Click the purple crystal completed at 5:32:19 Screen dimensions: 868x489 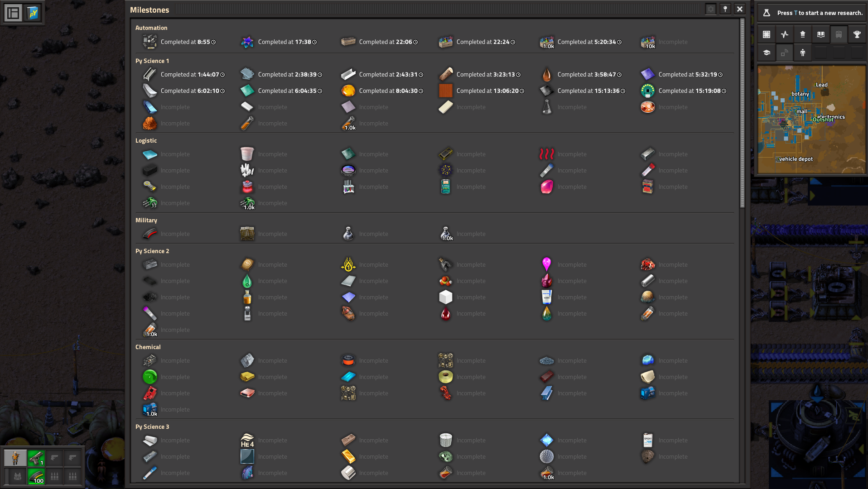coord(648,74)
